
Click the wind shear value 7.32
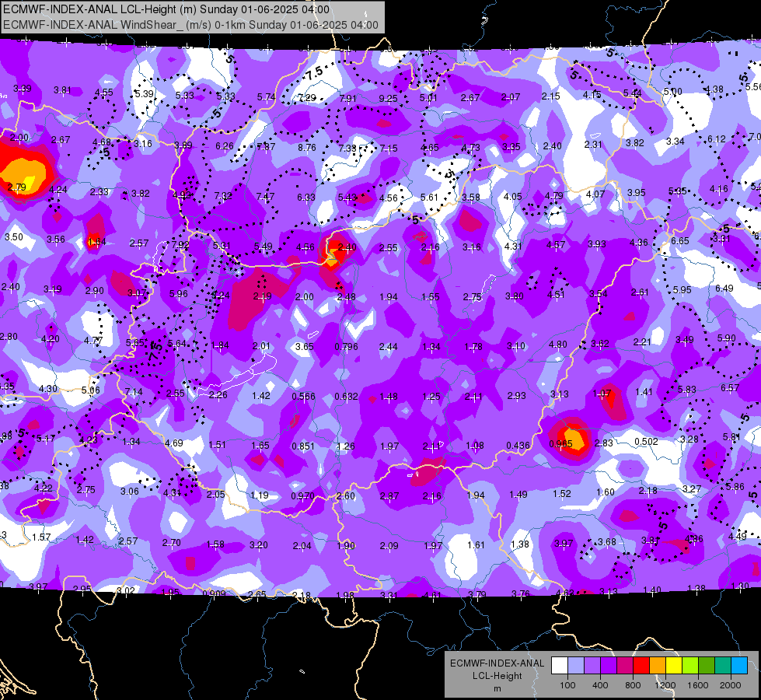click(x=223, y=196)
